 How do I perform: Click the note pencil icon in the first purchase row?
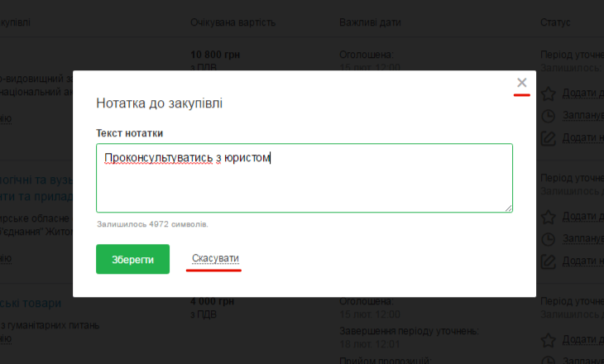click(x=548, y=138)
